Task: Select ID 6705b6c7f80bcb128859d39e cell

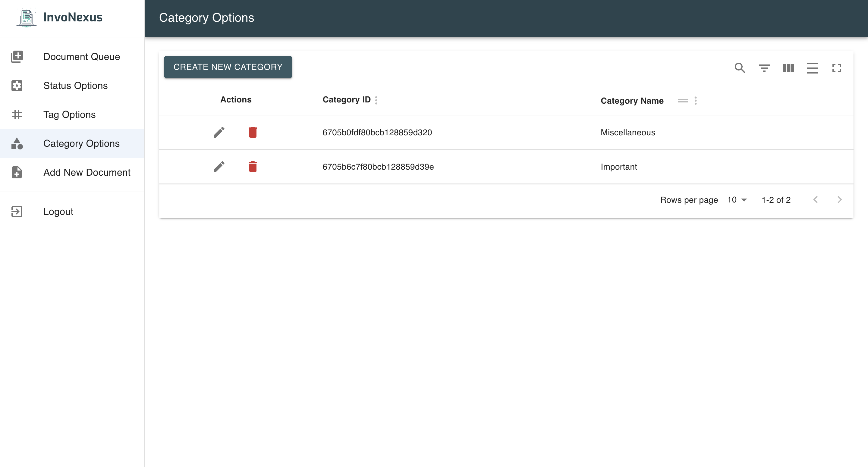Action: (x=378, y=167)
